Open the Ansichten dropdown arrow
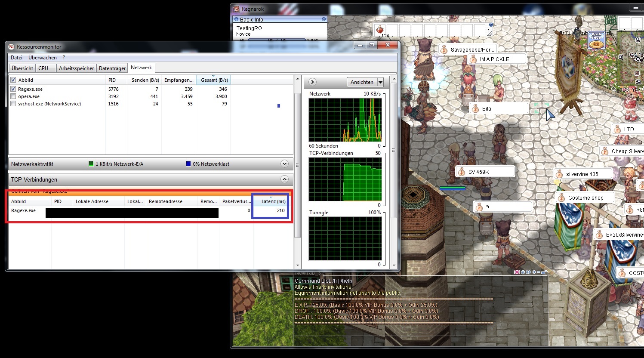The height and width of the screenshot is (358, 644). tap(380, 82)
